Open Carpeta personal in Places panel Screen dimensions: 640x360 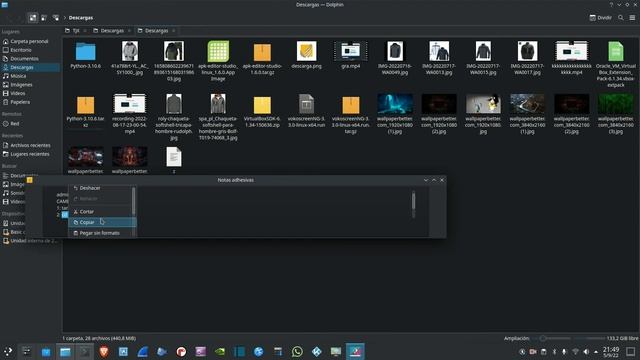pos(29,41)
